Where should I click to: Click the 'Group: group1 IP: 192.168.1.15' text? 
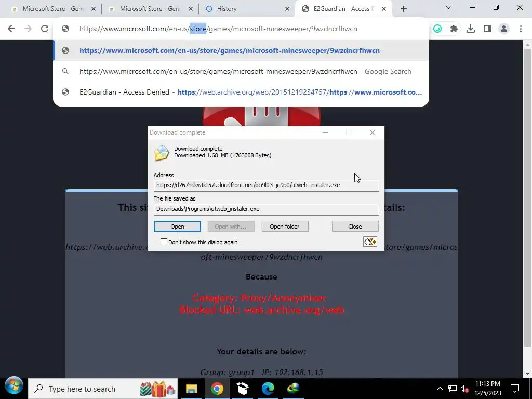[262, 372]
